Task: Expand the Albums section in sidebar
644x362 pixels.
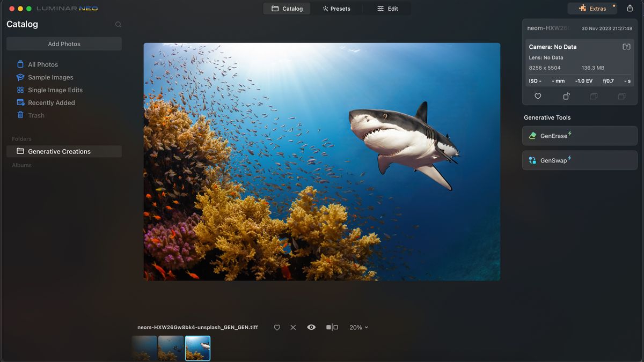Action: (21, 165)
